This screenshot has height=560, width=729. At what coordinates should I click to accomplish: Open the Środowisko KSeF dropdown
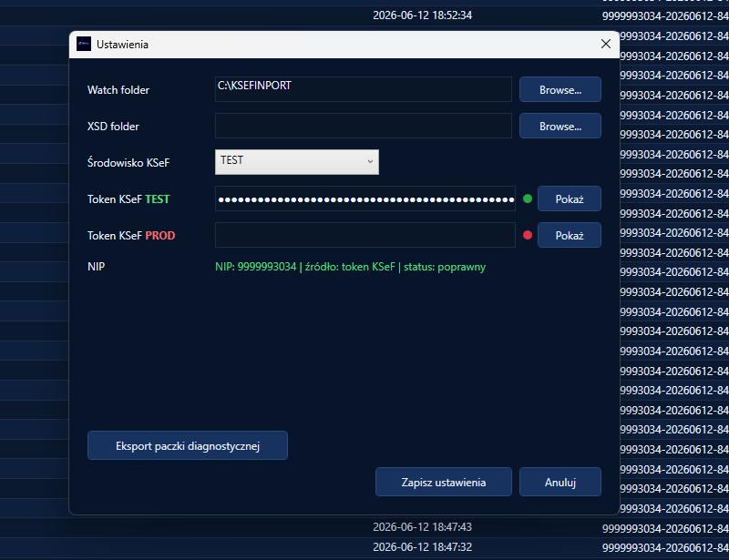point(297,162)
